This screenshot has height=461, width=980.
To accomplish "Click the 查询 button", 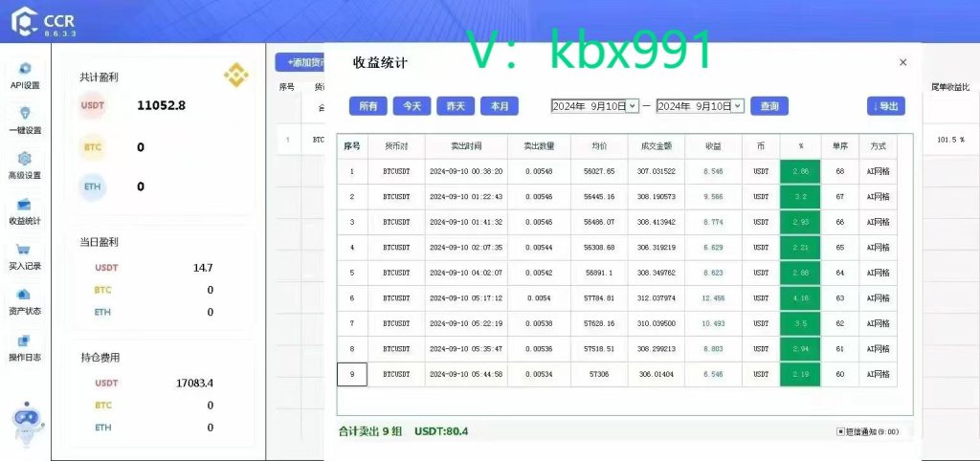I will [x=769, y=106].
